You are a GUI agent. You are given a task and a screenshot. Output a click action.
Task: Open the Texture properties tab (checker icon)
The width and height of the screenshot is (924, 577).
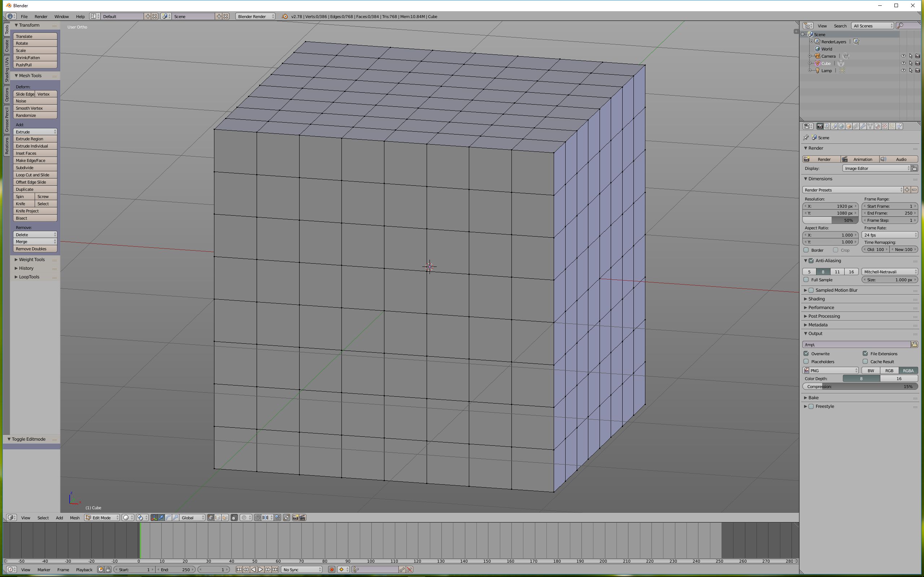coord(885,126)
